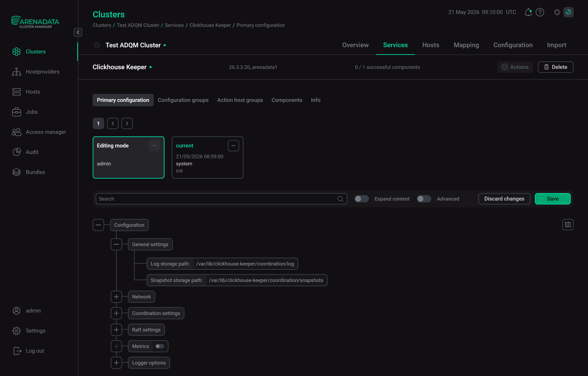588x376 pixels.
Task: Open the ellipsis menu on the Editing mode card
Action: coord(154,145)
